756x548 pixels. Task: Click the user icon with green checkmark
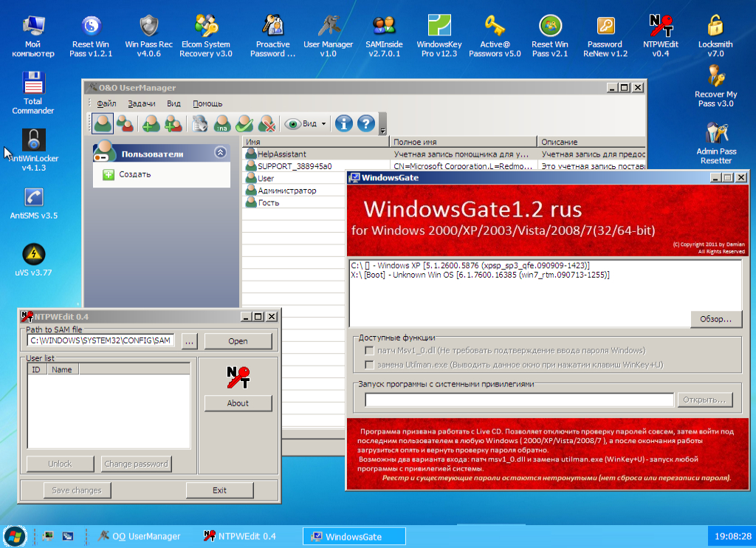(244, 123)
